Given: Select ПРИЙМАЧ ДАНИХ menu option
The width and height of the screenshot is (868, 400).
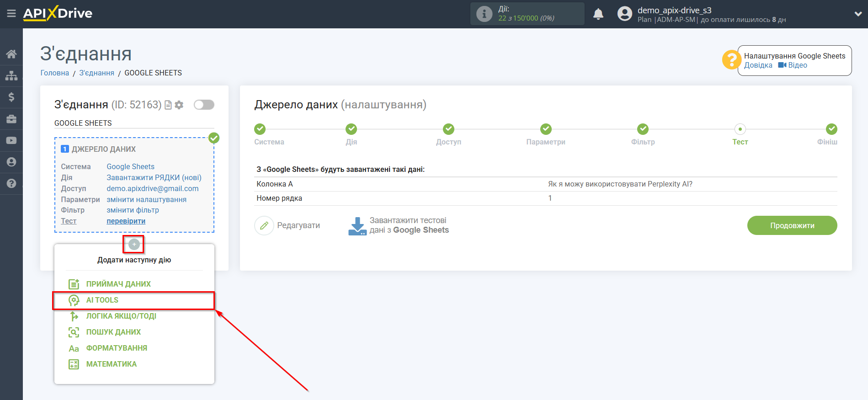Looking at the screenshot, I should coord(118,284).
